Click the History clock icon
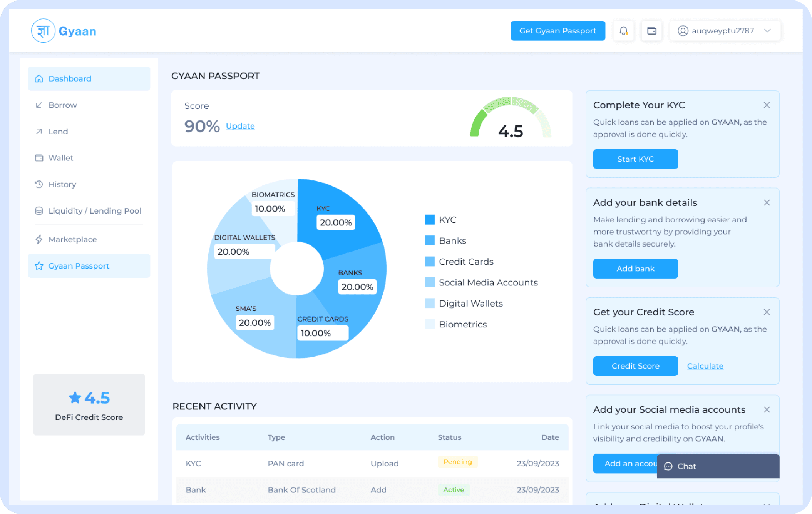 pos(39,184)
